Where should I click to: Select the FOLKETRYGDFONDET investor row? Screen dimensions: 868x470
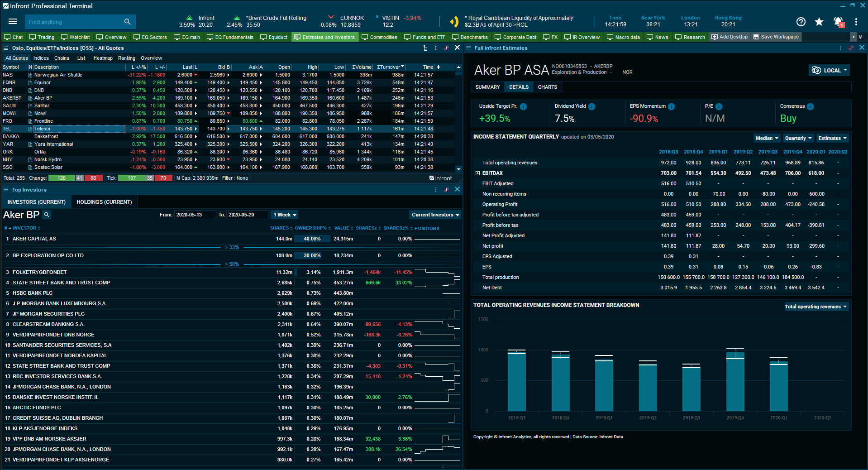pyautogui.click(x=232, y=272)
